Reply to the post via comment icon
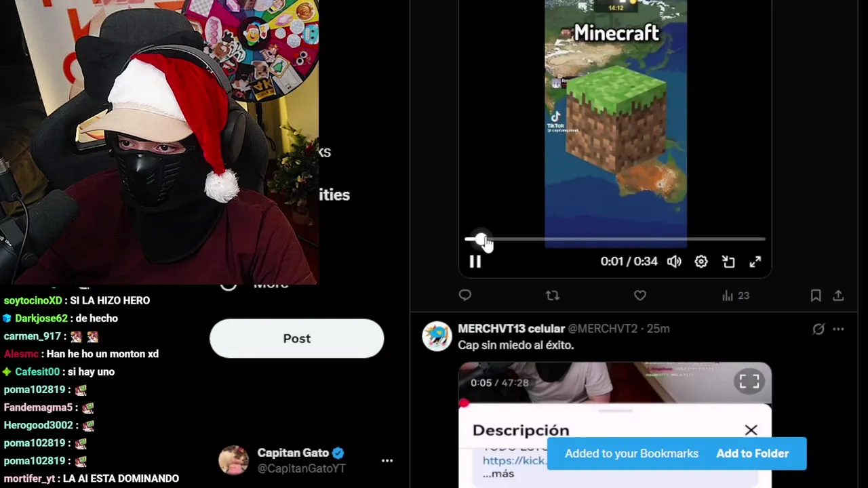This screenshot has height=488, width=868. [x=465, y=295]
